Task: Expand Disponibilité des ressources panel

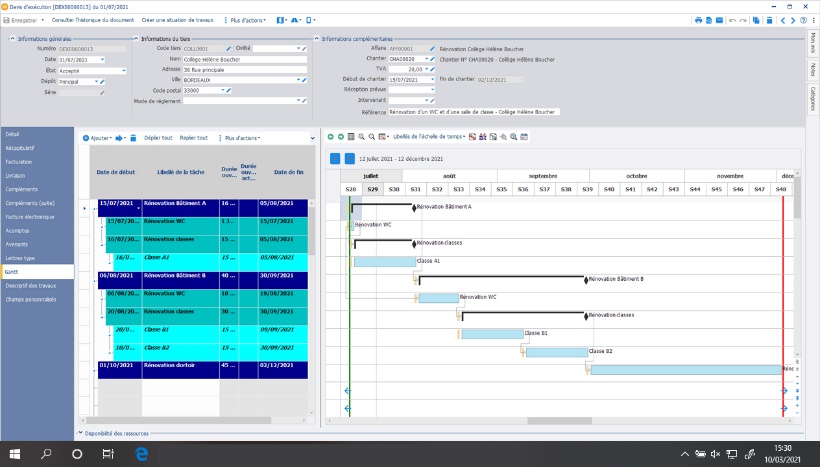Action: pyautogui.click(x=81, y=433)
